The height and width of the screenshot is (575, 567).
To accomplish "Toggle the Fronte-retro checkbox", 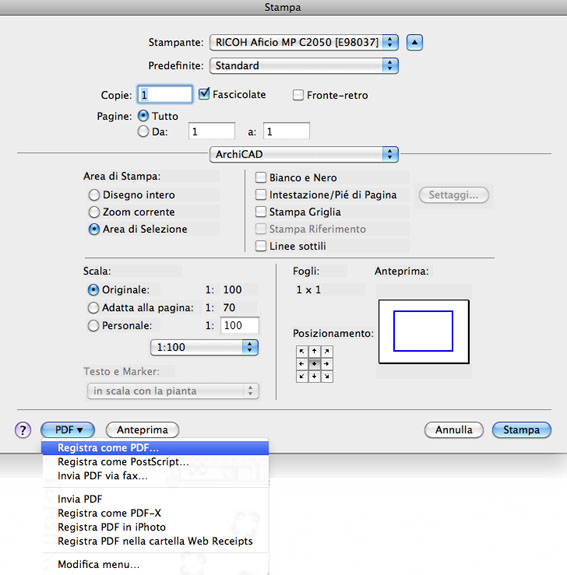I will [x=298, y=95].
